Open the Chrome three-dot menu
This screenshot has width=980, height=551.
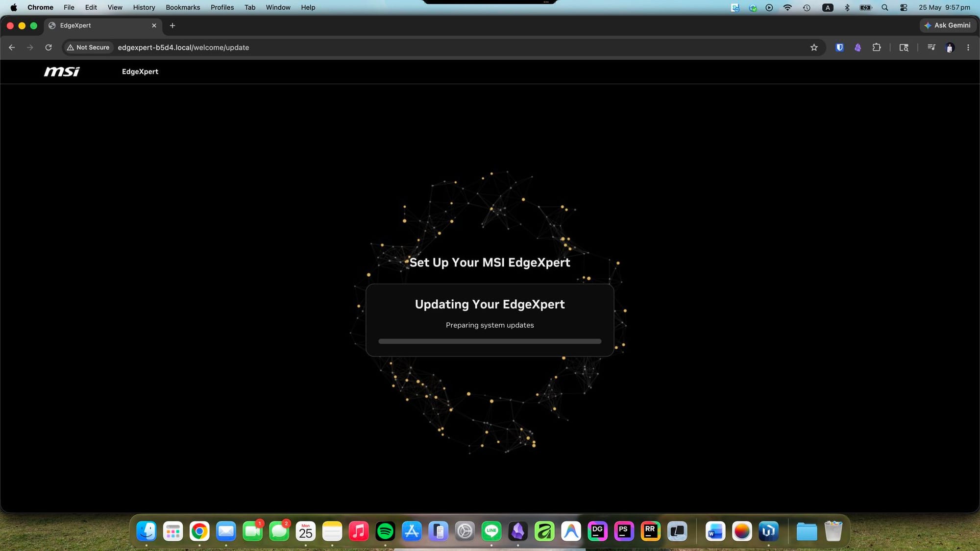point(968,48)
